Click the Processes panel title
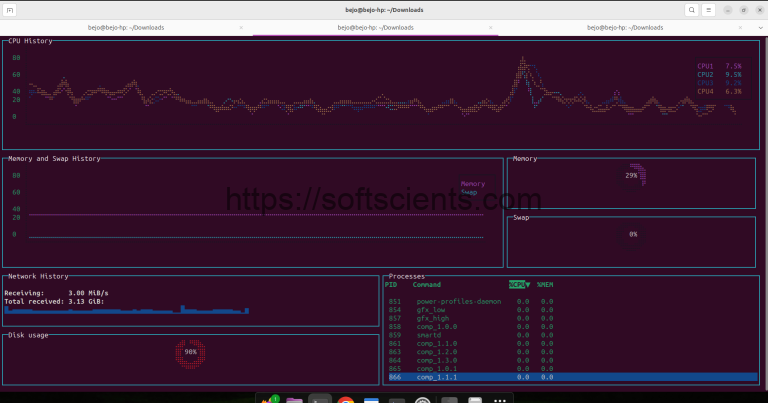Image resolution: width=768 pixels, height=403 pixels. tap(407, 277)
